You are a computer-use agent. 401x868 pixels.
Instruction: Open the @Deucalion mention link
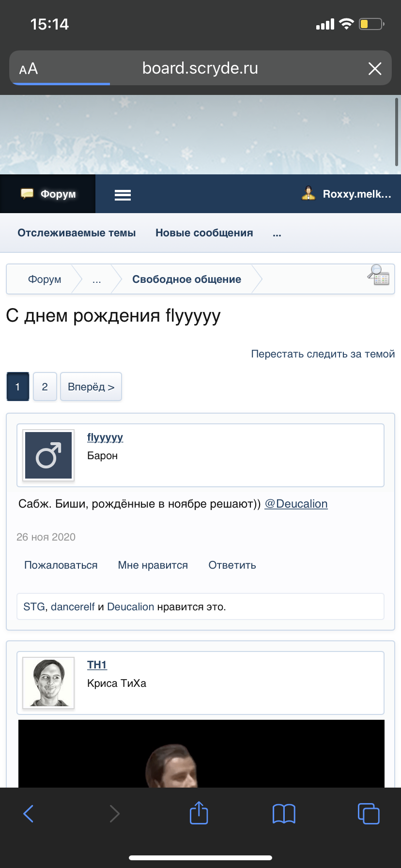(296, 504)
